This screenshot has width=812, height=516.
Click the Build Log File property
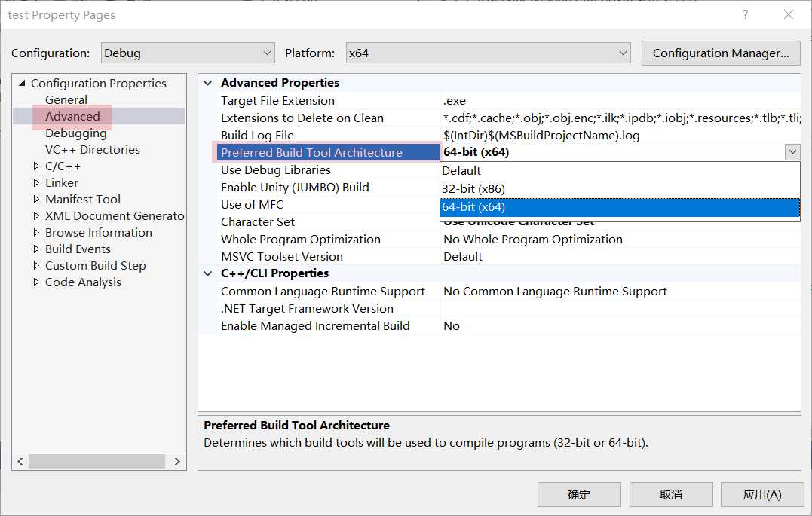pos(257,135)
